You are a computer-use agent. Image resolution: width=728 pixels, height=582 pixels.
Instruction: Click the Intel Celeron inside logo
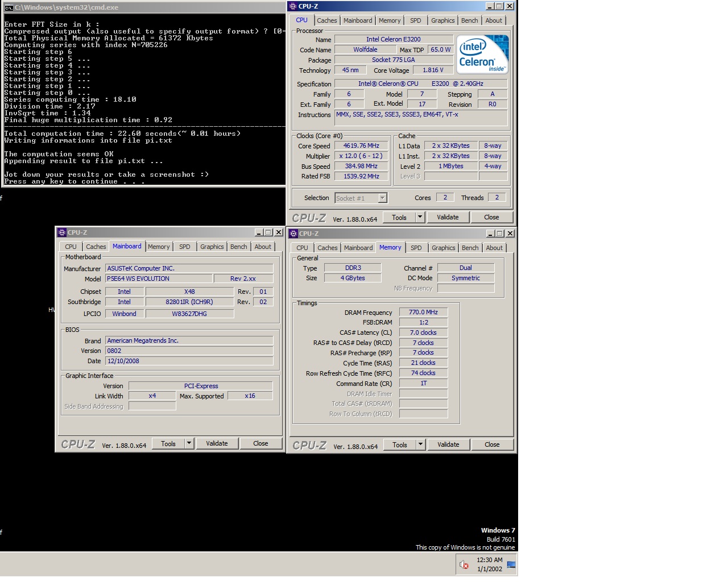pyautogui.click(x=483, y=55)
